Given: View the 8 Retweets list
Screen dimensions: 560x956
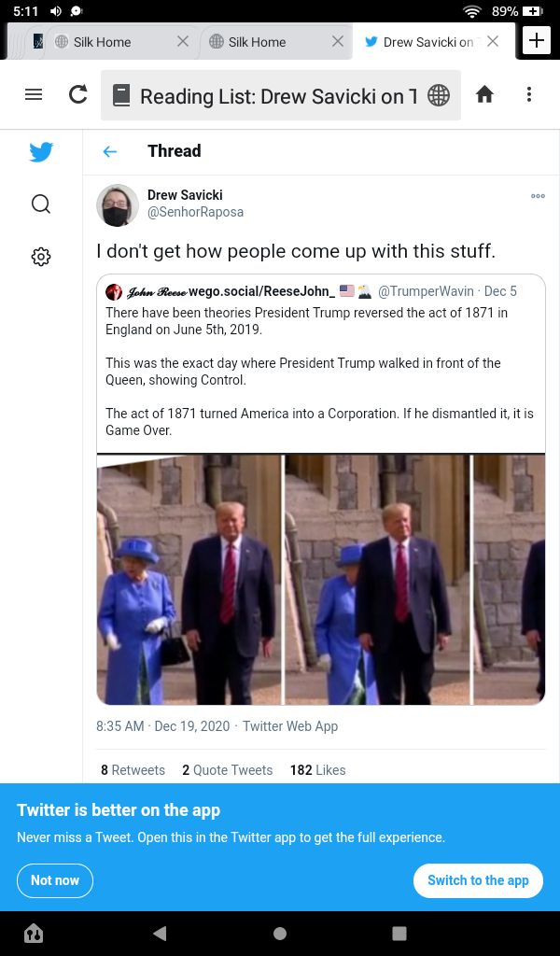Looking at the screenshot, I should pyautogui.click(x=133, y=770).
